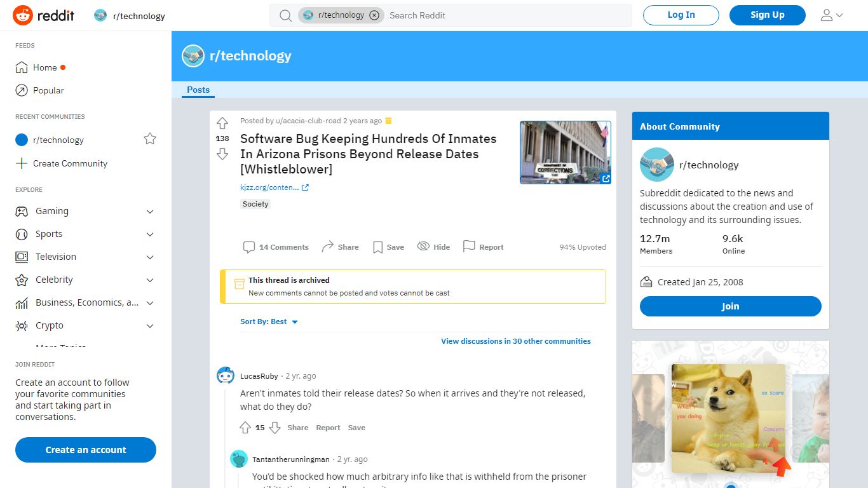Click LucasRuby's avatar
Image resolution: width=868 pixels, height=488 pixels.
pyautogui.click(x=226, y=376)
